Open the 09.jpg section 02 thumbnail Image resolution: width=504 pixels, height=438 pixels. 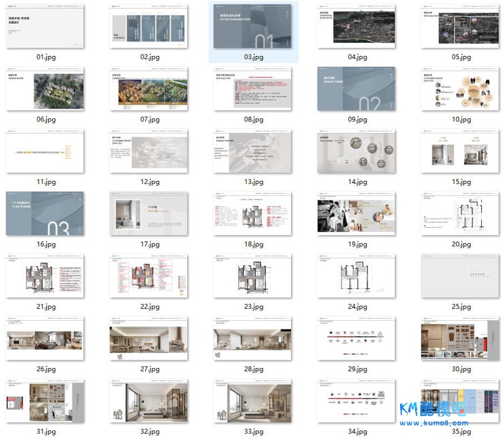(x=357, y=88)
